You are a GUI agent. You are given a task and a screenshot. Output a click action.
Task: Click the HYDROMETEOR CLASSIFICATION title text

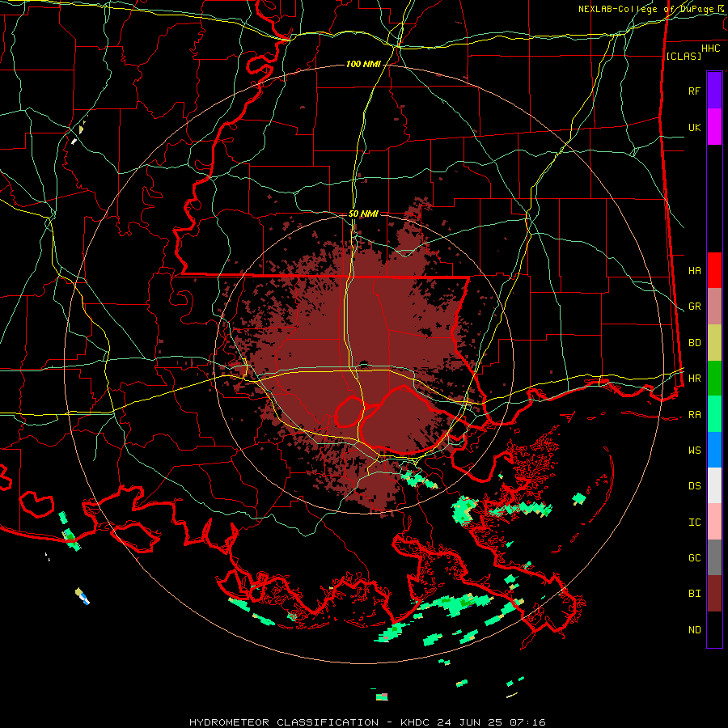pos(284,722)
